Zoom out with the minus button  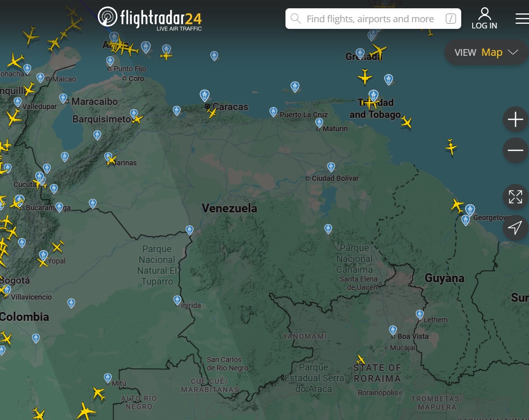515,150
